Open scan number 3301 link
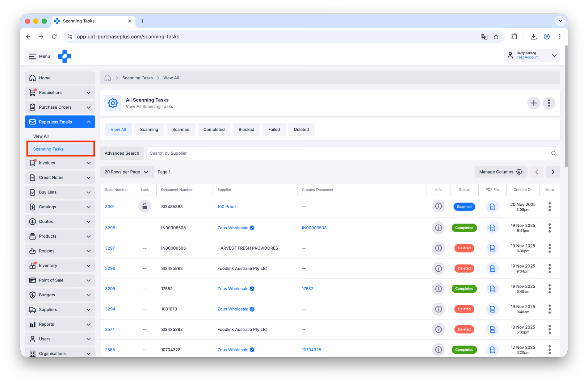The height and width of the screenshot is (384, 588). point(110,207)
